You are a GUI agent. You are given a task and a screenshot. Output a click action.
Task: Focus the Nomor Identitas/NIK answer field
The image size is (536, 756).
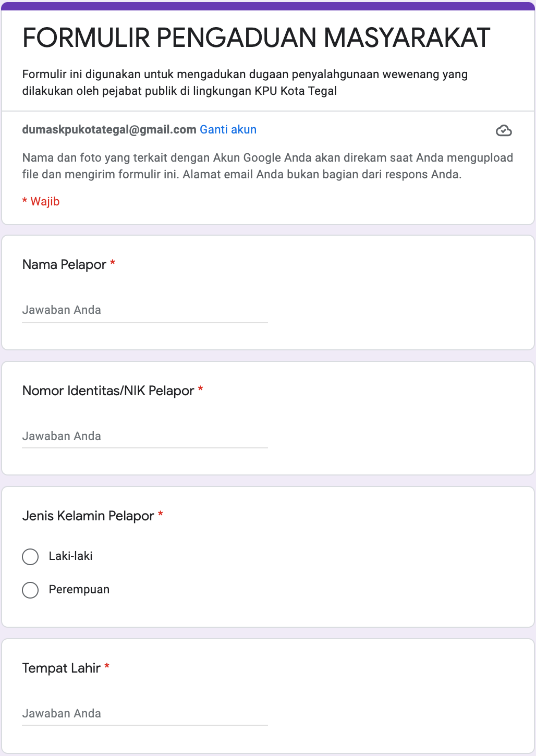pyautogui.click(x=144, y=436)
